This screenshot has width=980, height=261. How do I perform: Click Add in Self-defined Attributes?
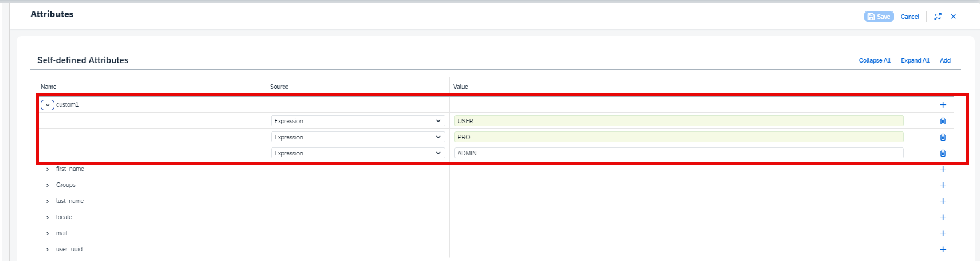point(945,60)
